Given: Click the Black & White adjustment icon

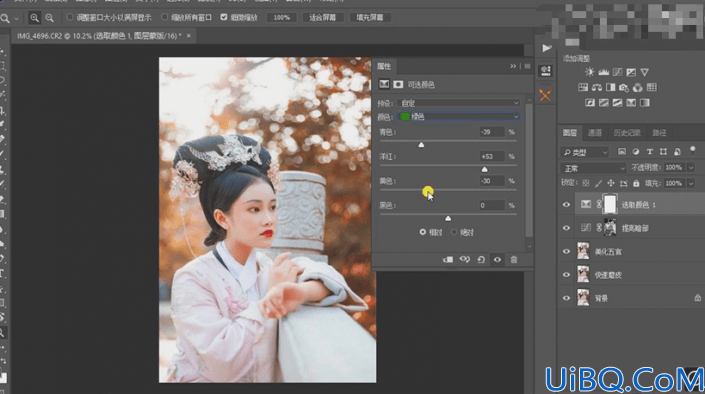Looking at the screenshot, I should 611,87.
